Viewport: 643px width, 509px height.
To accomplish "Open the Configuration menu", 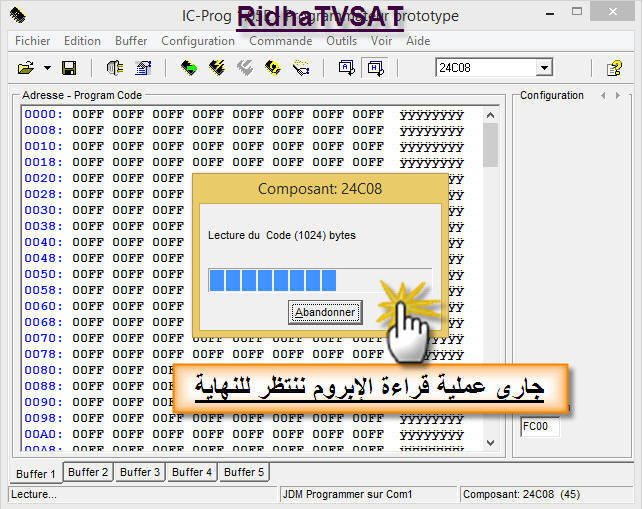I will [x=198, y=41].
